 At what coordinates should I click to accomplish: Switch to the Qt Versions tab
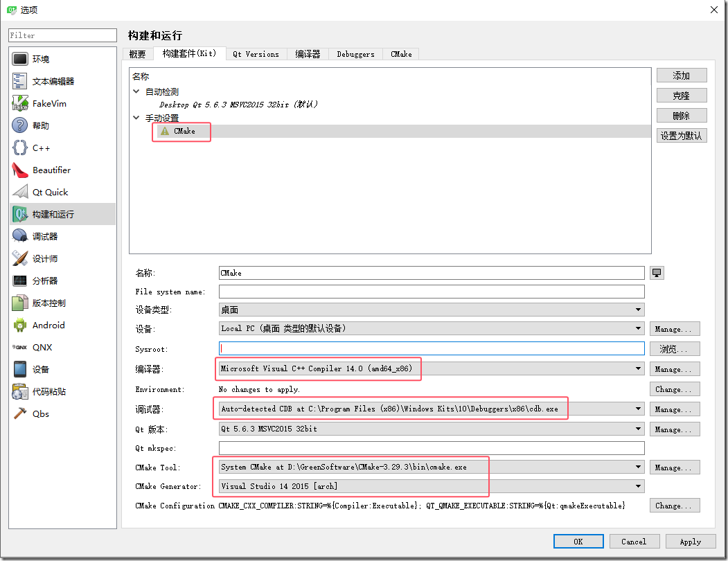point(256,54)
